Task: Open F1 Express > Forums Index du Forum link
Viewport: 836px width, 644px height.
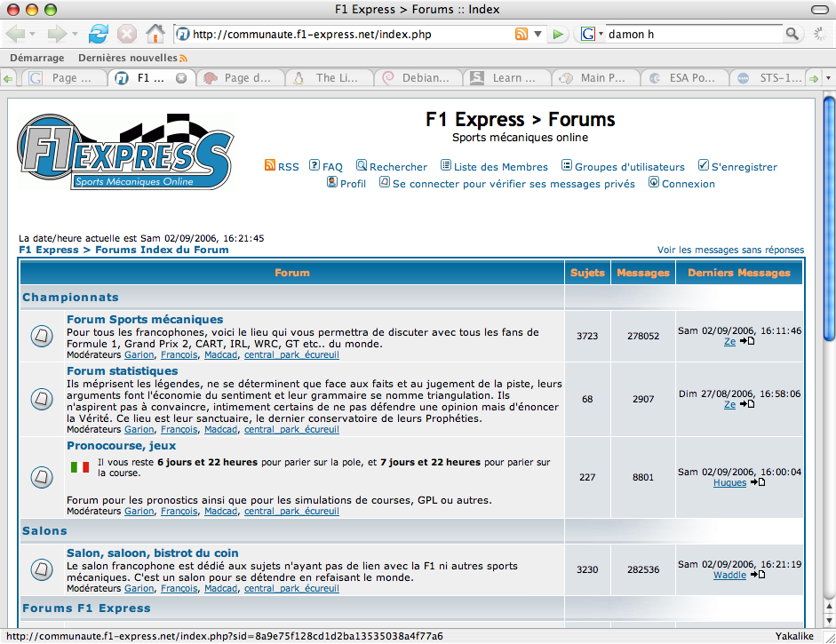Action: pyautogui.click(x=123, y=250)
